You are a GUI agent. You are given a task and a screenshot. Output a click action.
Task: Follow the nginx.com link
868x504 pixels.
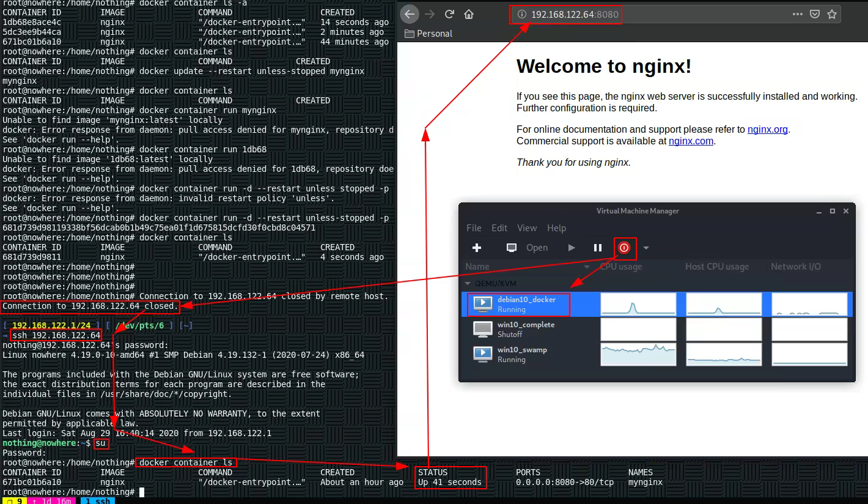[x=691, y=141]
